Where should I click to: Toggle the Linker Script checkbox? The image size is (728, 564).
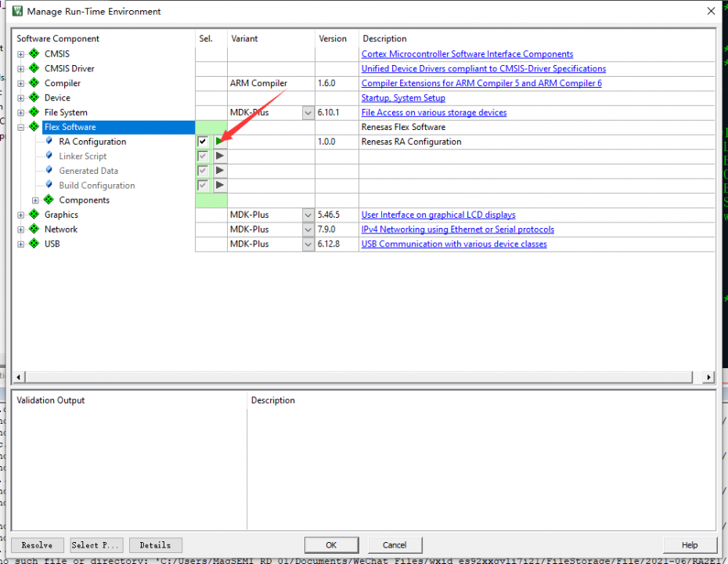[203, 156]
